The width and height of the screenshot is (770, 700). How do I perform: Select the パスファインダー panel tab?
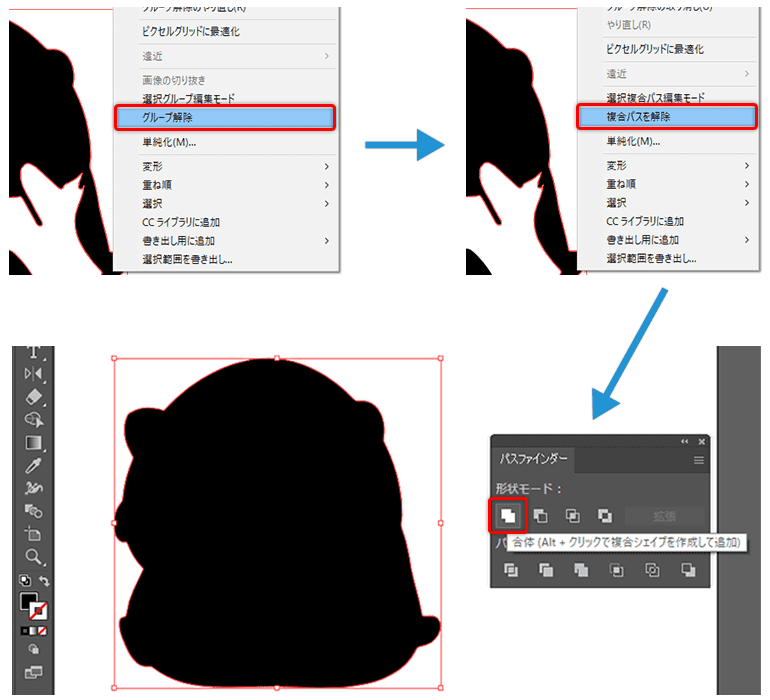(533, 459)
